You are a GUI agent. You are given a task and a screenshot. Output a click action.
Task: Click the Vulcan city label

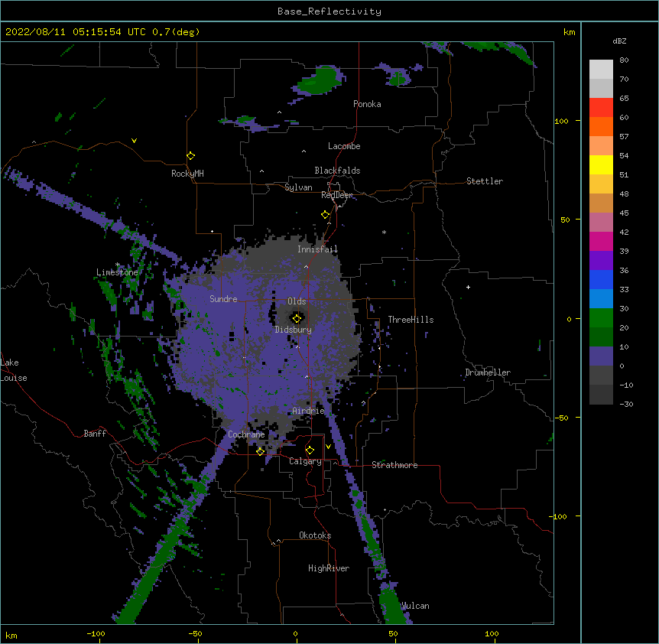[x=415, y=606]
